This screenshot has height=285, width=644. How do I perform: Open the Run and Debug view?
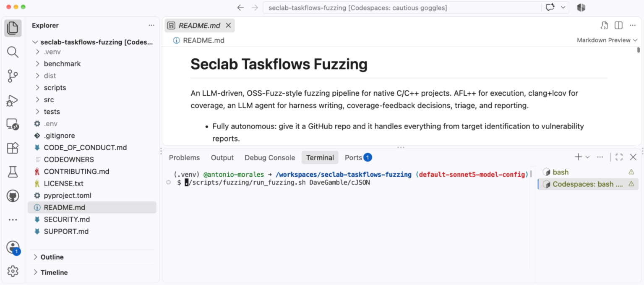pyautogui.click(x=13, y=100)
